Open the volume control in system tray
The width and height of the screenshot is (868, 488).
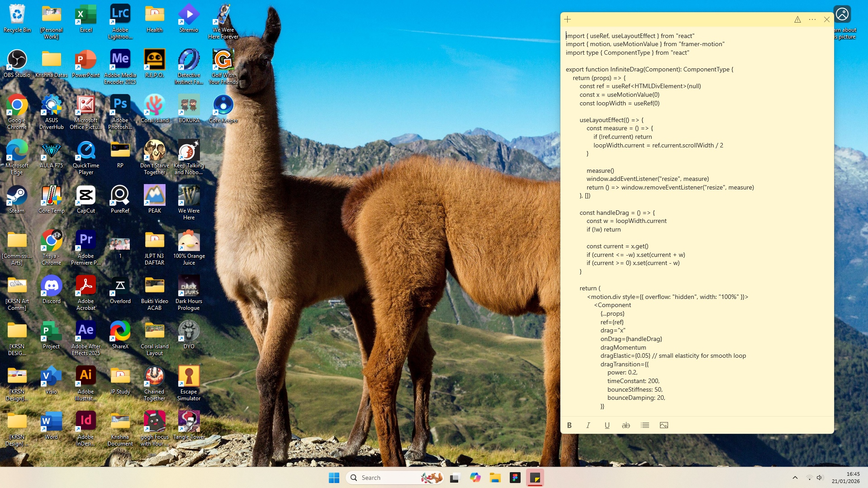click(820, 478)
